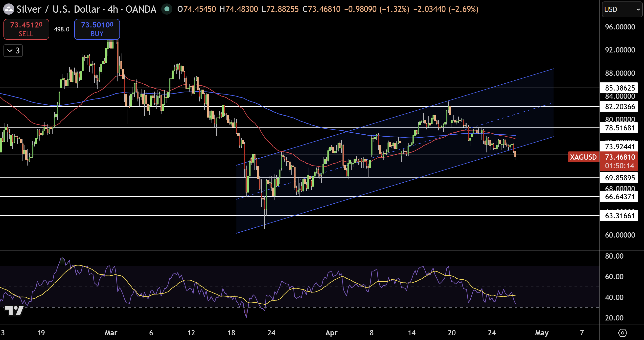This screenshot has height=340, width=644.
Task: Click the RSI 20.00 scale label
Action: [614, 318]
